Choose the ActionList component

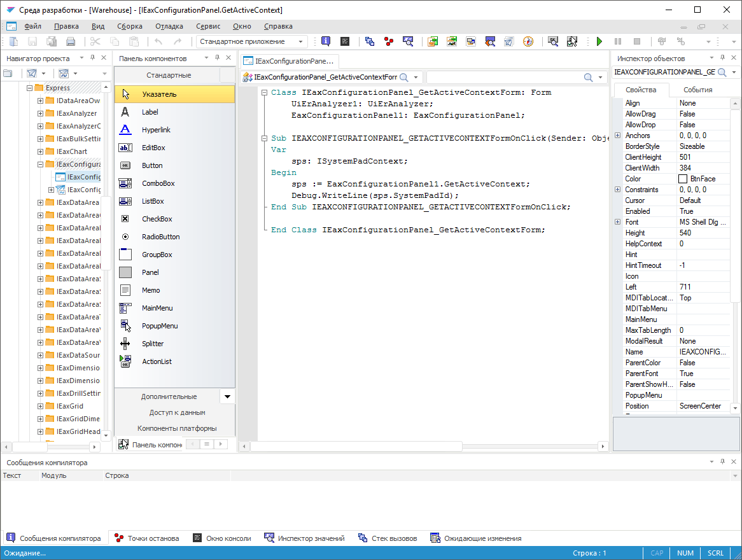point(157,361)
